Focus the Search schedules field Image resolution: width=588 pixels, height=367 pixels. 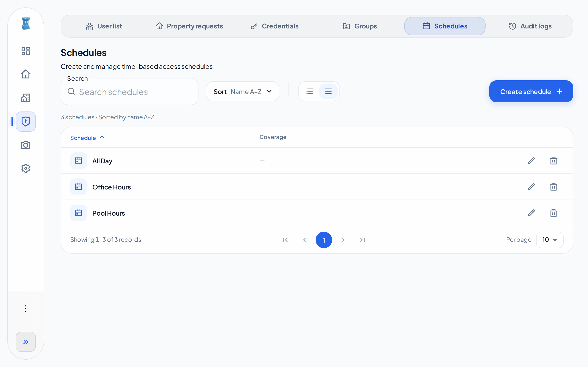click(x=130, y=92)
